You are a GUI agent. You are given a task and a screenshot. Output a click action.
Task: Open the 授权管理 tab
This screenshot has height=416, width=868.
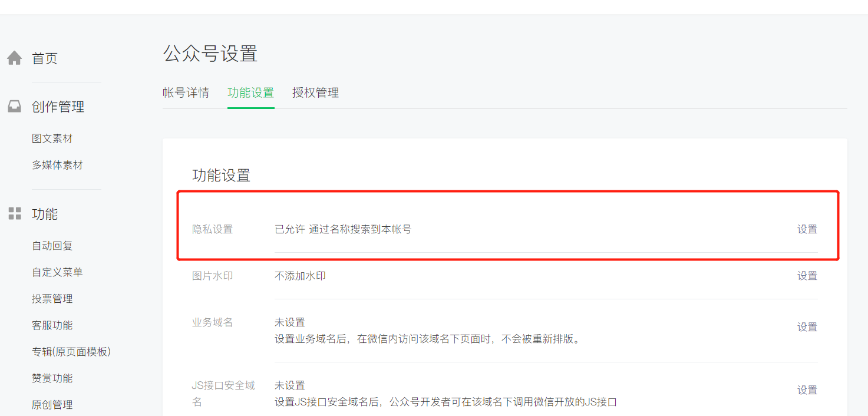(x=316, y=93)
